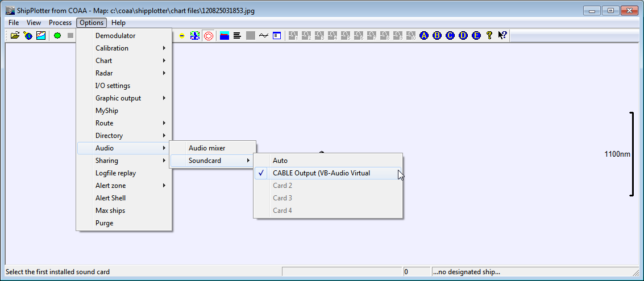Click the plain grey square toolbar icon
The image size is (644, 281).
point(250,36)
